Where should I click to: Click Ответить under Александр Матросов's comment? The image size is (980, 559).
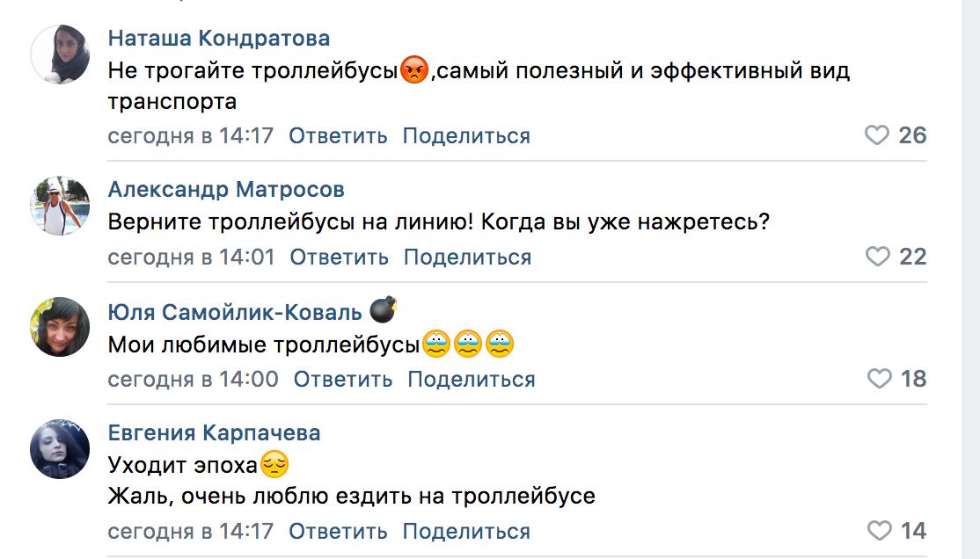(339, 258)
